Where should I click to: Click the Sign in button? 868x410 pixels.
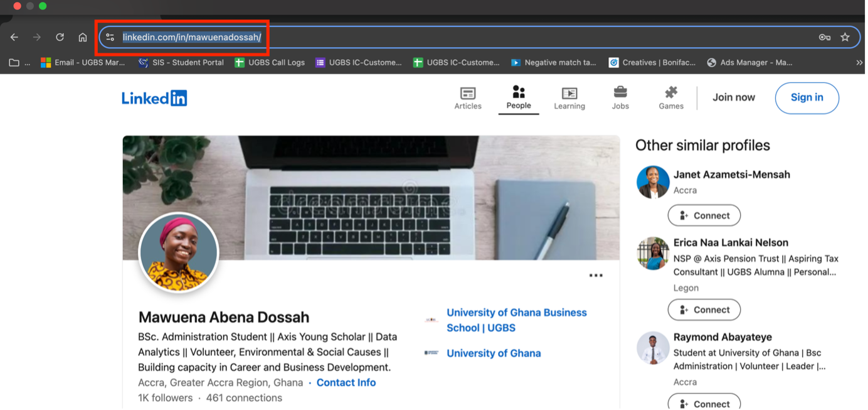[807, 98]
